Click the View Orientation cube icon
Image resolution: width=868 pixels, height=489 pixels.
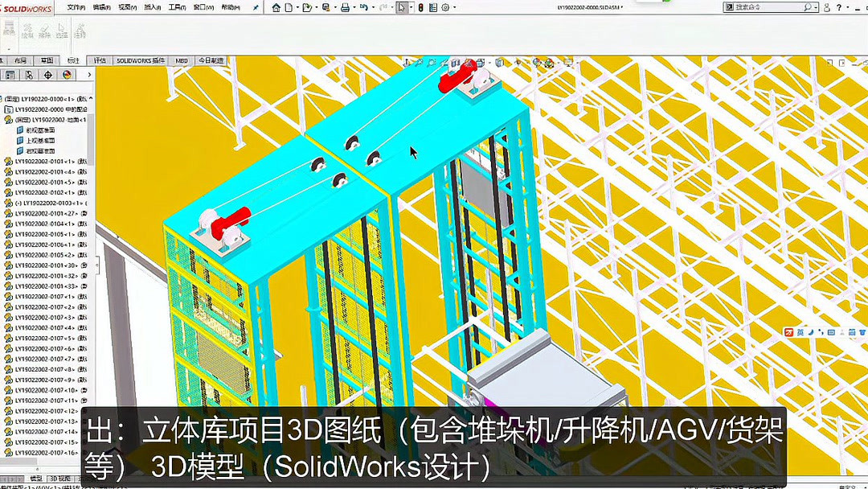click(x=481, y=63)
